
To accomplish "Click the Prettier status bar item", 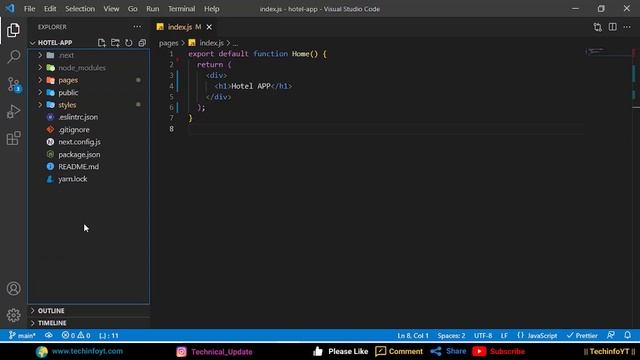I will pos(582,336).
